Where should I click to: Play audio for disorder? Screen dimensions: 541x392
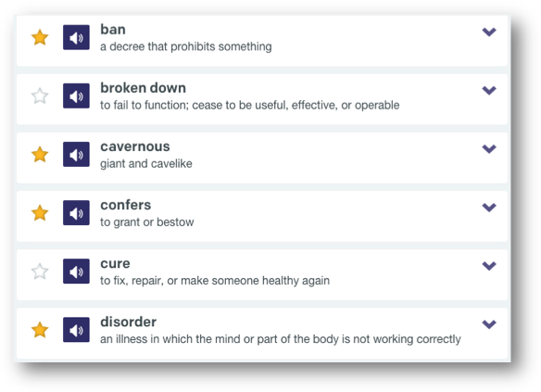(x=76, y=330)
